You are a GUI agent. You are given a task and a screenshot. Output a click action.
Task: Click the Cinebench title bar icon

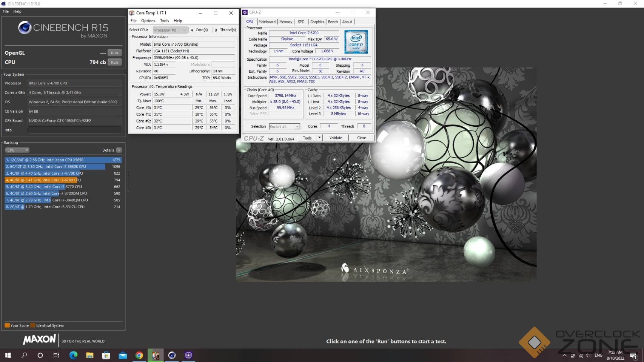click(x=3, y=4)
